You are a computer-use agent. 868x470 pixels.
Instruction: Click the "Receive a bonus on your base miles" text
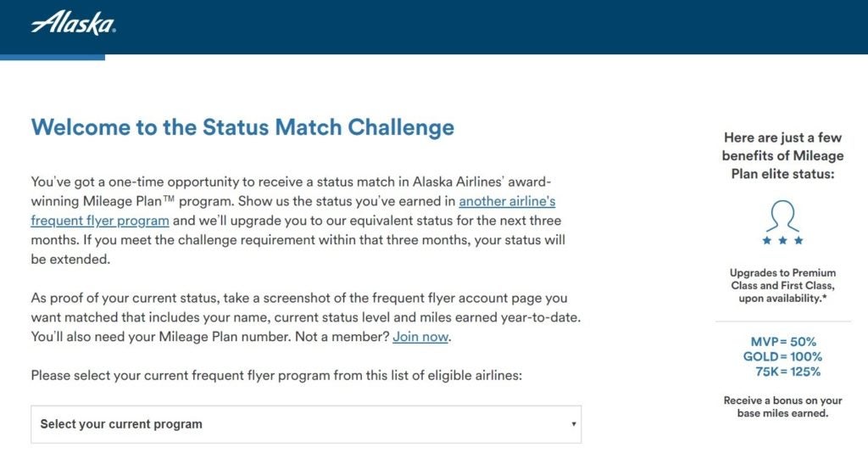point(782,406)
